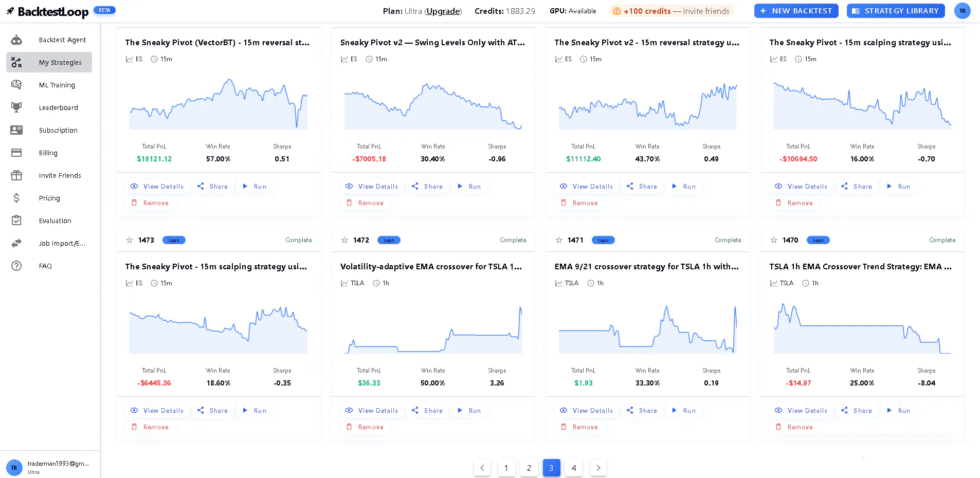Open ML Training brain icon
Viewport: 980px width, 478px height.
coord(16,85)
